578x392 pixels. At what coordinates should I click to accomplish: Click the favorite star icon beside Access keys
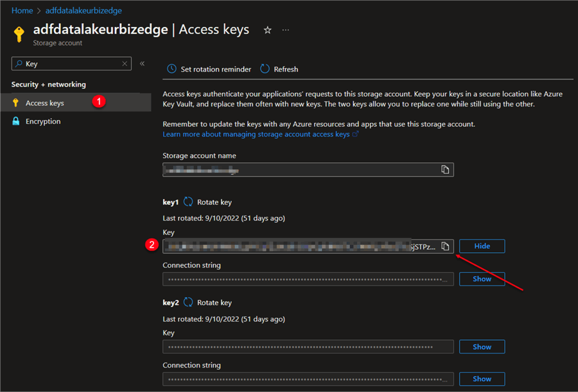point(268,30)
